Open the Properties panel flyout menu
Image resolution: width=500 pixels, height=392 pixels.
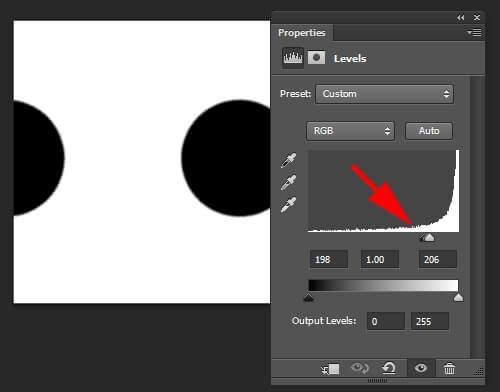coord(475,33)
